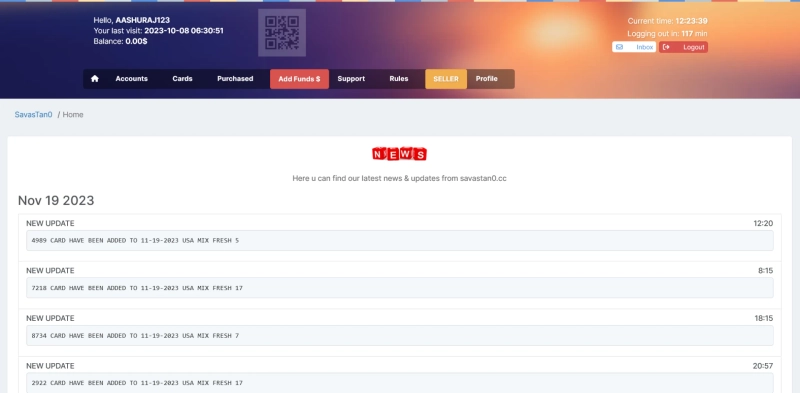The height and width of the screenshot is (393, 800).
Task: Open the Support menu item
Action: tap(351, 79)
